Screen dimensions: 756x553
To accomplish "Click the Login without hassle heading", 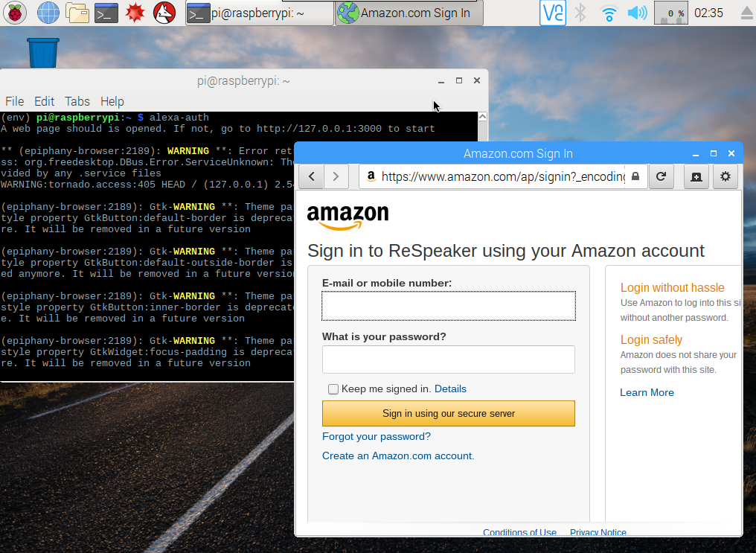I will pyautogui.click(x=672, y=288).
